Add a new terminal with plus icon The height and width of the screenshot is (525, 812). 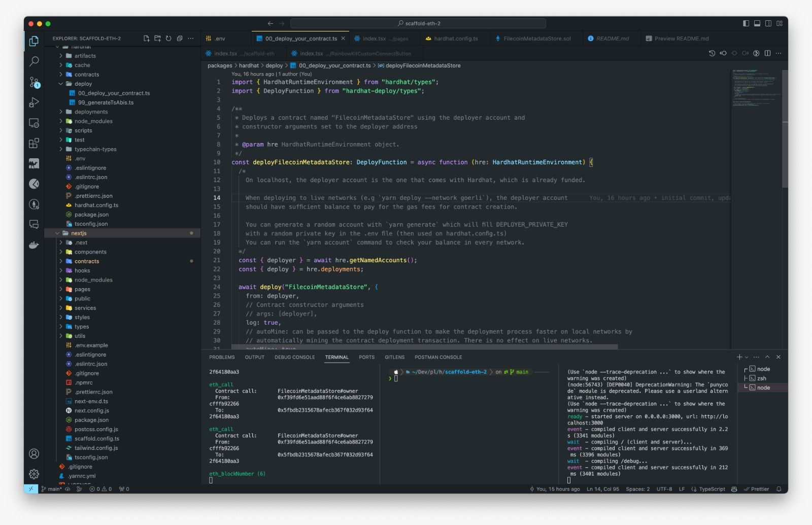pyautogui.click(x=739, y=357)
